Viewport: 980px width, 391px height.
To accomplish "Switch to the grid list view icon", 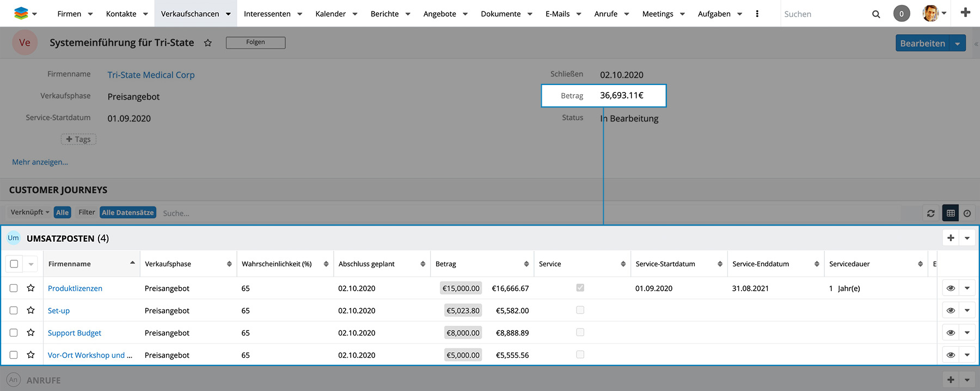I will click(951, 213).
